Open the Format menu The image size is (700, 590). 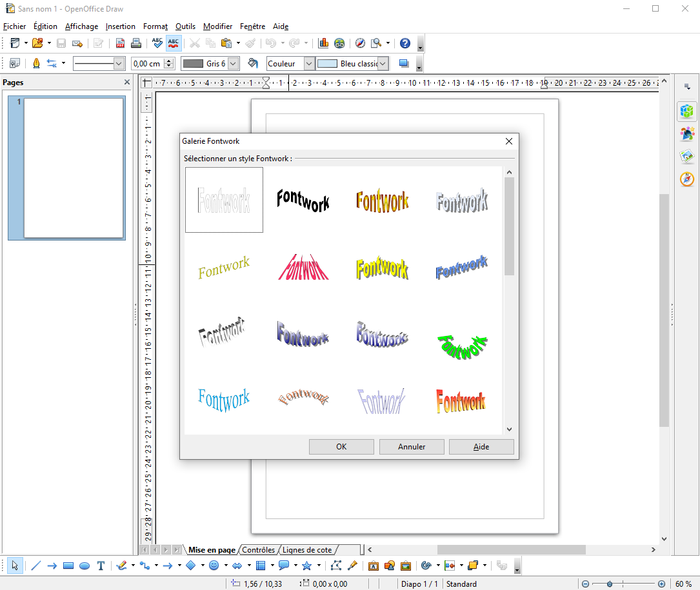coord(155,26)
